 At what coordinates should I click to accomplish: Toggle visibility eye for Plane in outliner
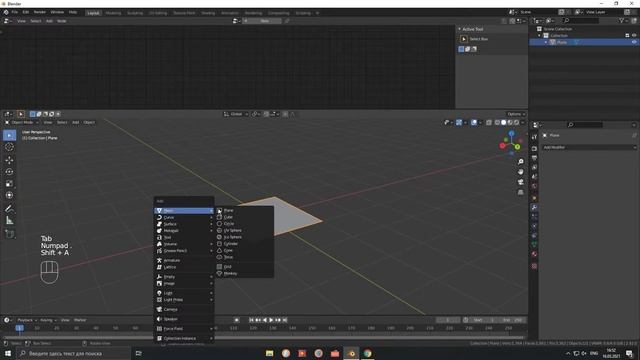coord(634,42)
